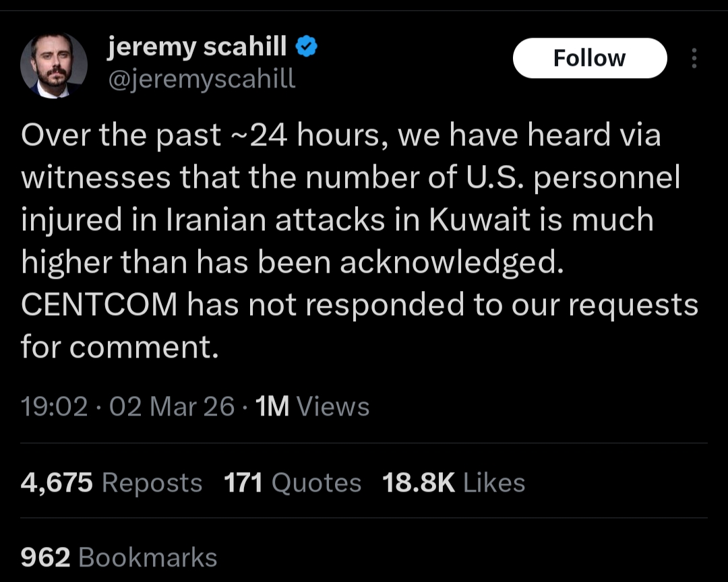Click the blue verified badge
The width and height of the screenshot is (728, 582).
click(x=307, y=46)
